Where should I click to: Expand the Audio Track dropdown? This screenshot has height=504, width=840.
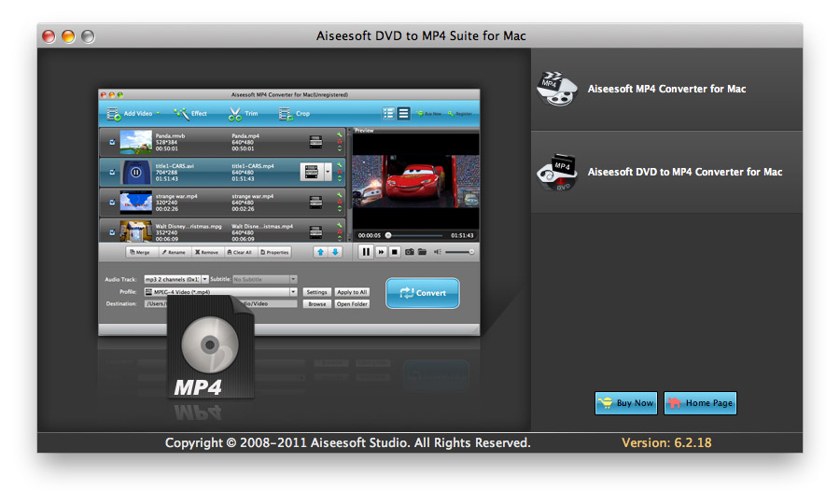tap(205, 279)
